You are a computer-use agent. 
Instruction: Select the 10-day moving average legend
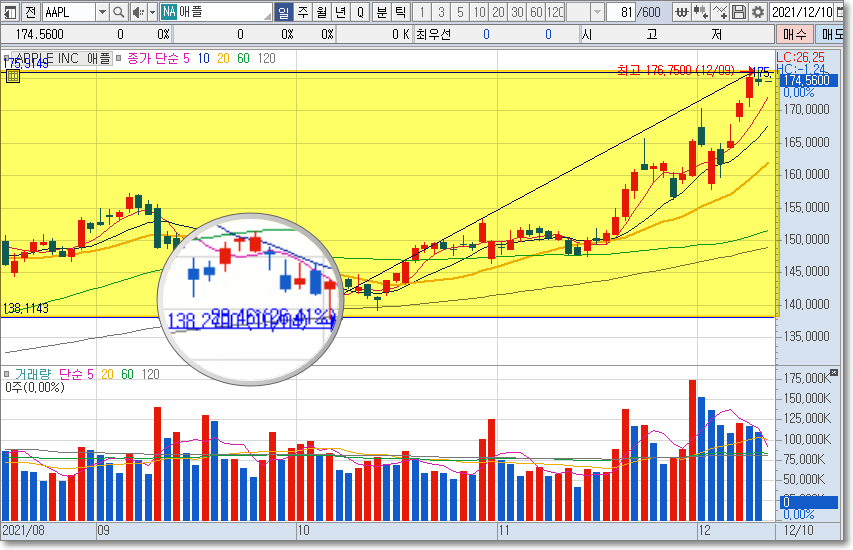(x=203, y=58)
